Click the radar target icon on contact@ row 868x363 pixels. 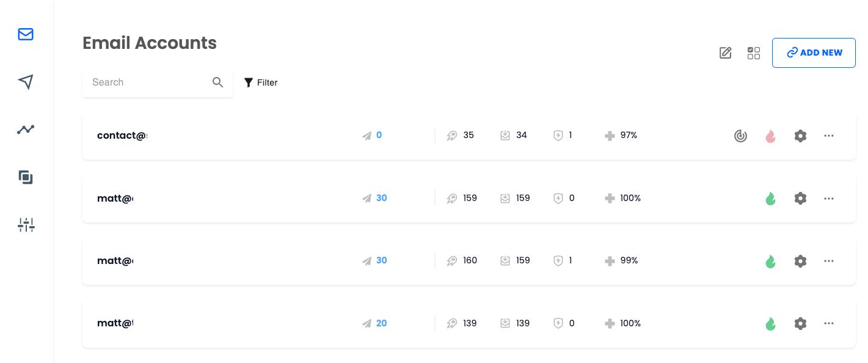(x=740, y=136)
